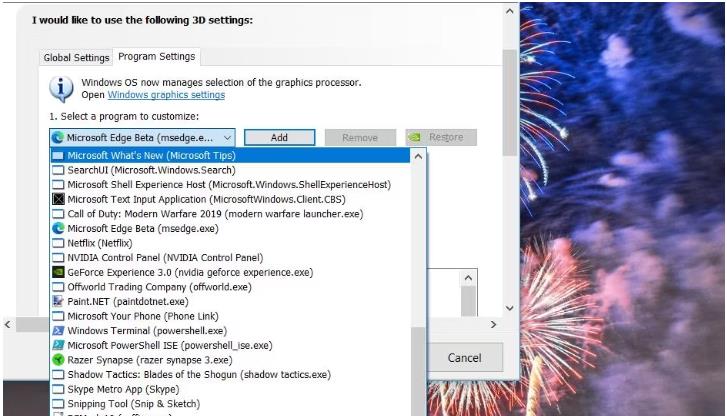
Task: Click the panel's top scroll-up arrow
Action: coord(510,11)
